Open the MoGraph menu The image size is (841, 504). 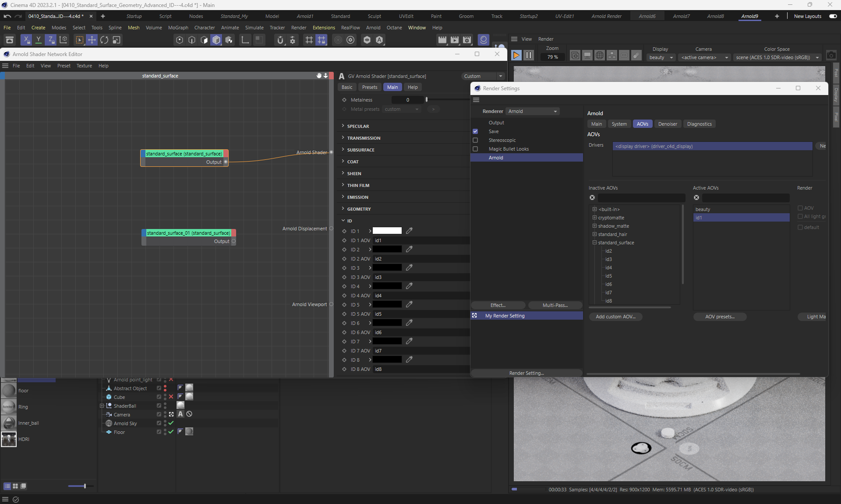178,28
